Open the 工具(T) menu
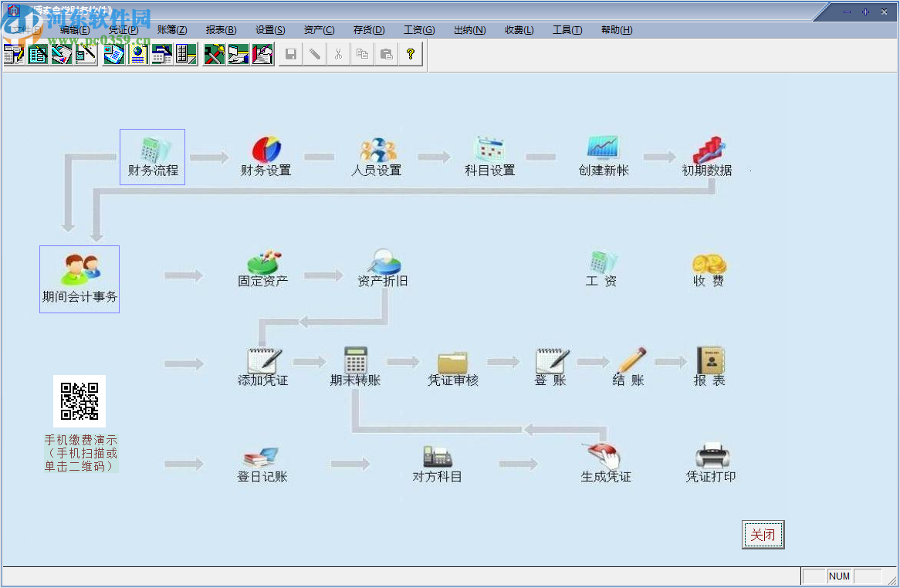900x588 pixels. (567, 30)
